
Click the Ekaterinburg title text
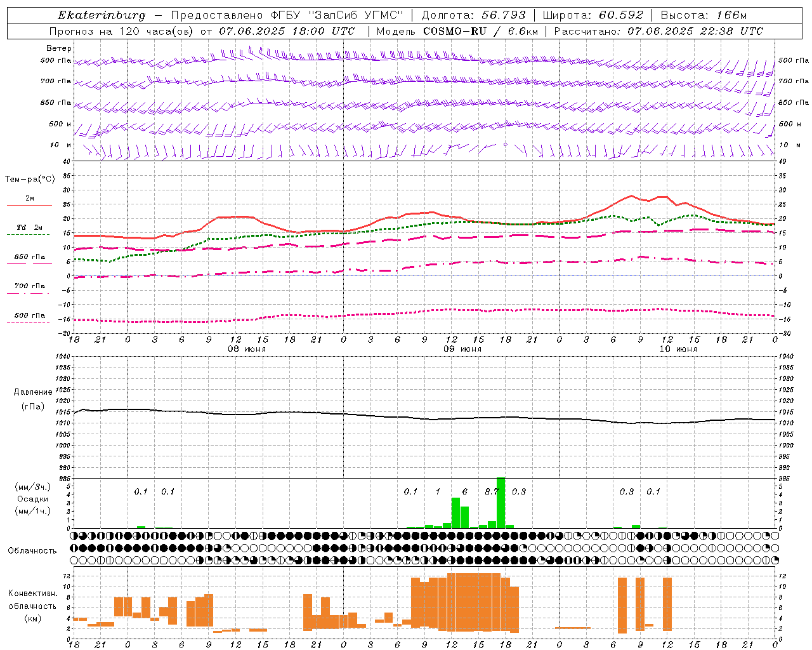click(101, 15)
